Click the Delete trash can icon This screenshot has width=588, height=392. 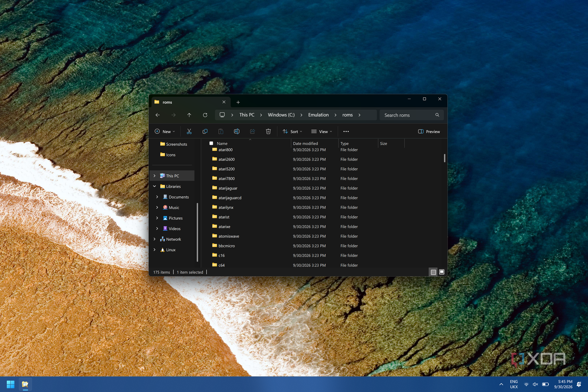click(x=268, y=131)
